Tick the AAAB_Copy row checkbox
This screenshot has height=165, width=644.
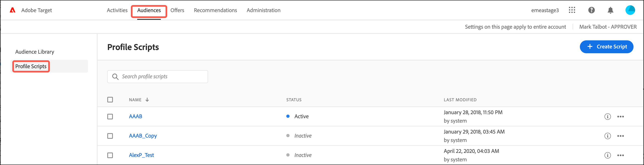click(110, 136)
